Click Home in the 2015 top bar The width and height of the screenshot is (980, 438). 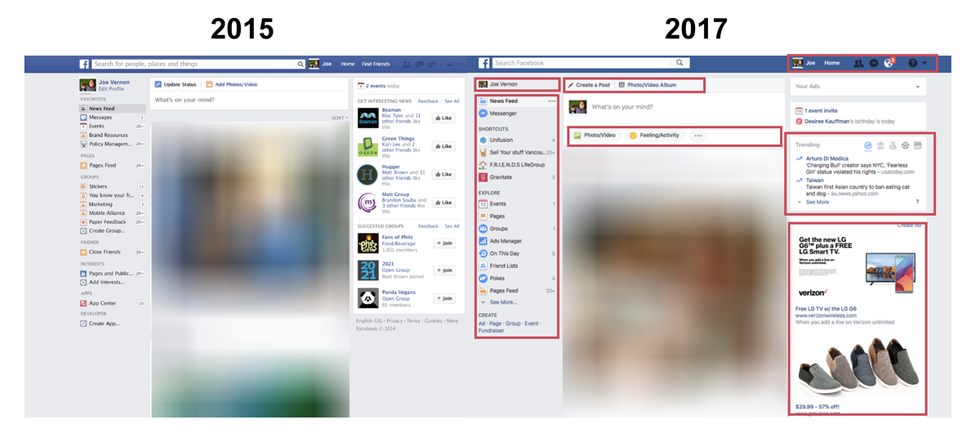coord(348,64)
